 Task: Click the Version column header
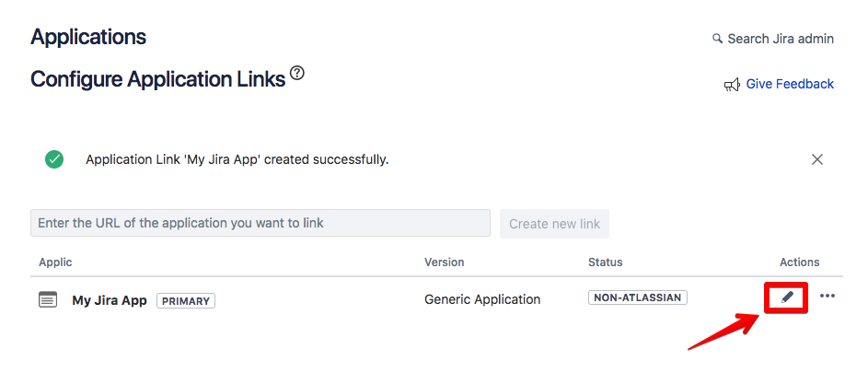(444, 262)
